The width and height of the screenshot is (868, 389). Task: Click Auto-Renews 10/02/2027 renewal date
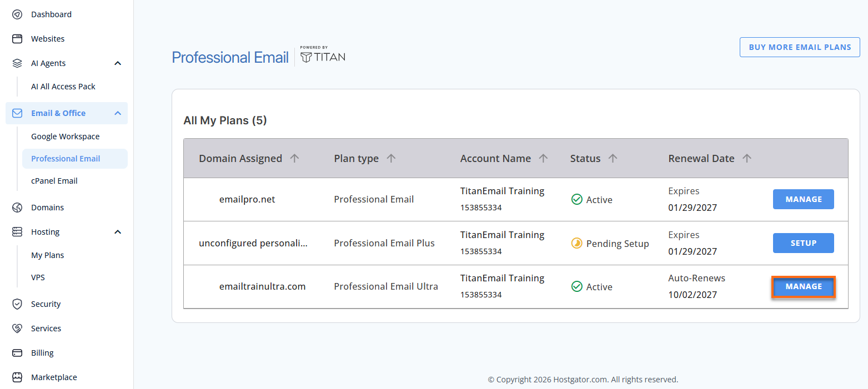pos(697,286)
